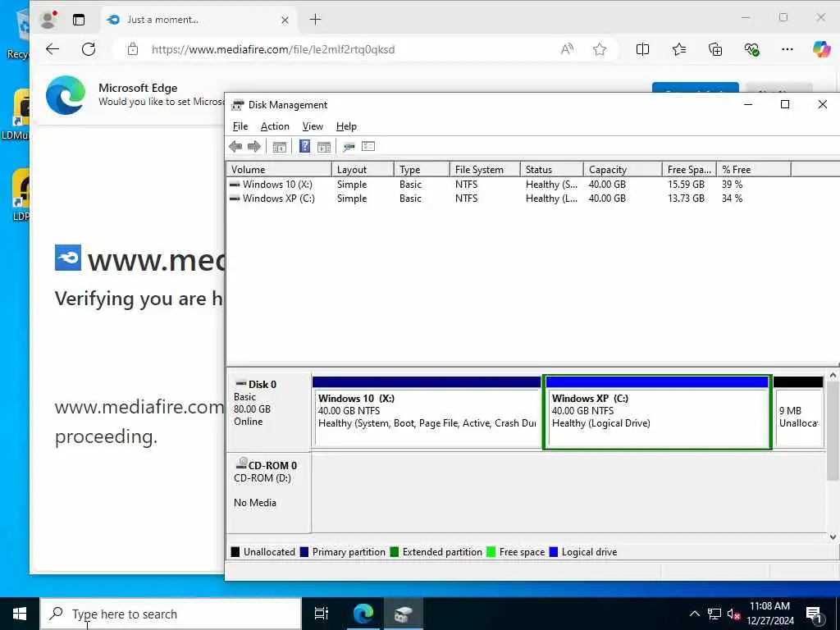Image resolution: width=840 pixels, height=630 pixels.
Task: Open the Tab actions menu icon in Edge
Action: point(79,20)
